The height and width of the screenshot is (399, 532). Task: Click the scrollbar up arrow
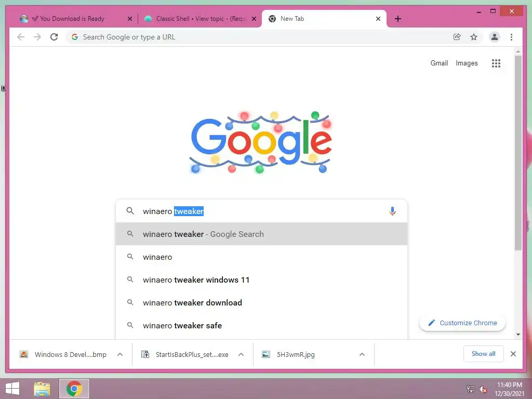tap(518, 51)
